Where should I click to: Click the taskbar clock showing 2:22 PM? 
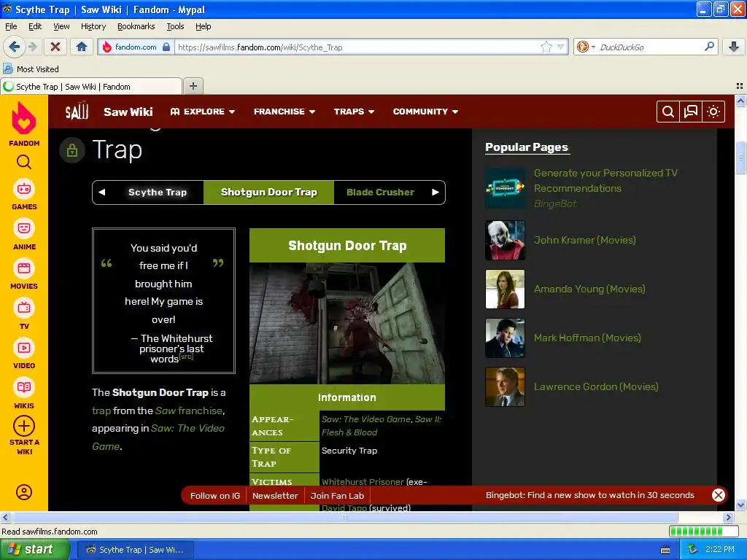click(720, 550)
